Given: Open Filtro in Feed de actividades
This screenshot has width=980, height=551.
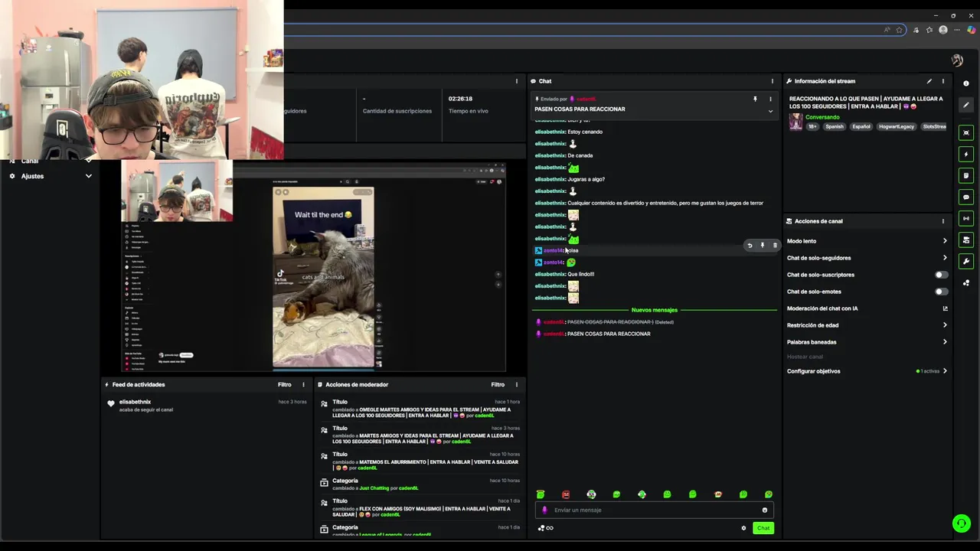Looking at the screenshot, I should tap(284, 385).
